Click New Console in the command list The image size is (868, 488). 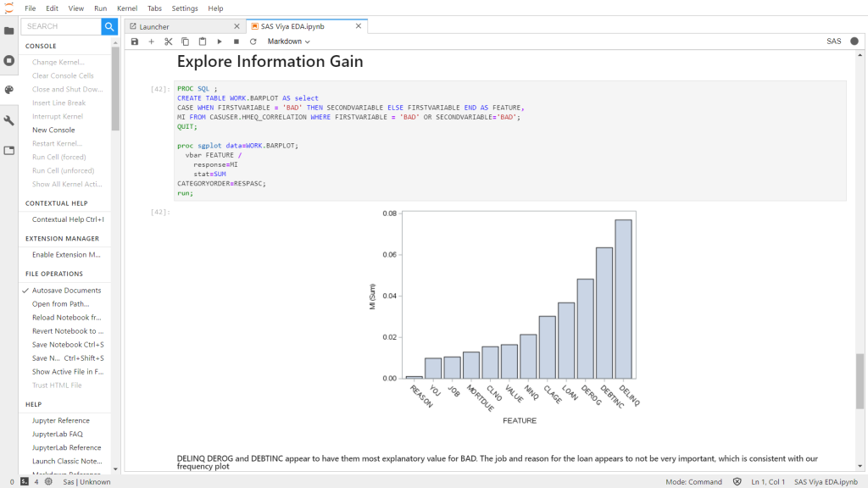[53, 130]
